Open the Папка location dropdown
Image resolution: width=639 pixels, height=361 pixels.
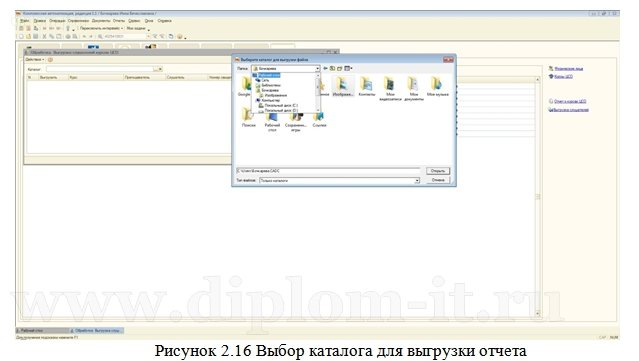point(285,68)
